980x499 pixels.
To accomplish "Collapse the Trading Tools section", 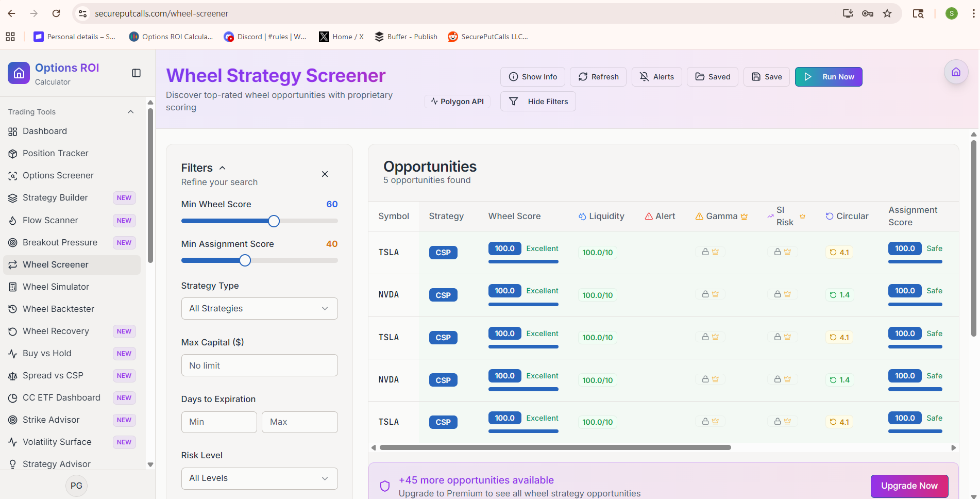I will click(131, 112).
